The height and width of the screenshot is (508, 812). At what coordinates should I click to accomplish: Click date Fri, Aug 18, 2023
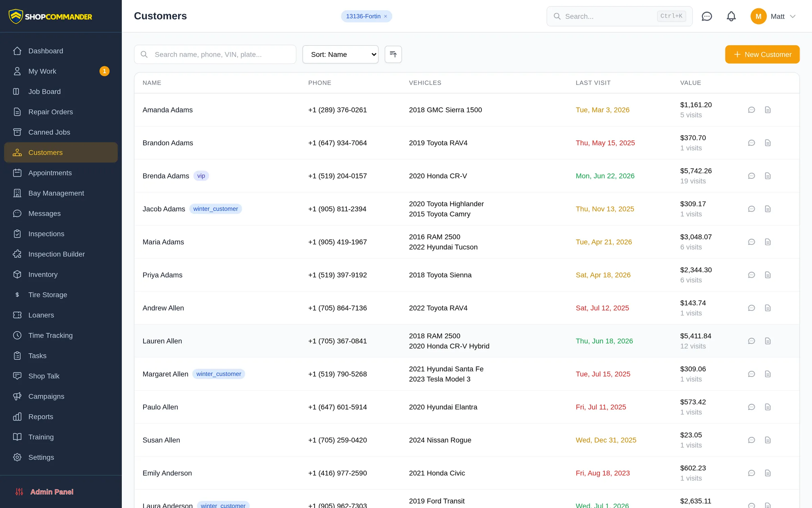(603, 473)
